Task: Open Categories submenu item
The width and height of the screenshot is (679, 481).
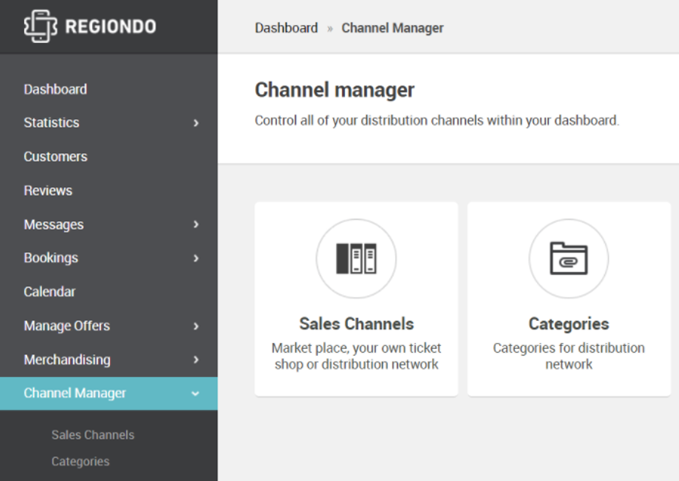Action: (81, 462)
